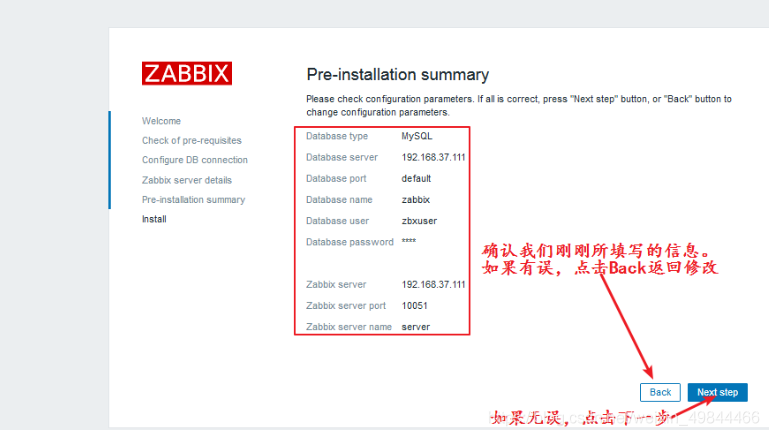The width and height of the screenshot is (769, 436).
Task: Click the Database password label
Action: click(x=350, y=242)
